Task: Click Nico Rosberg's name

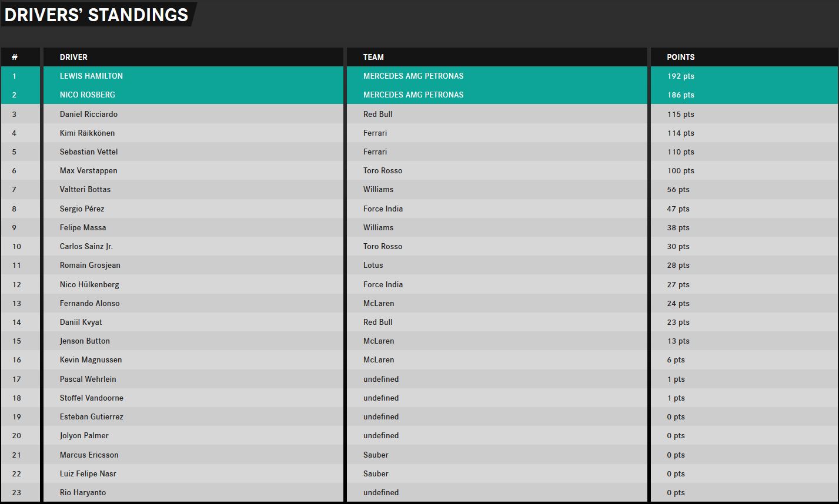Action: pos(87,95)
